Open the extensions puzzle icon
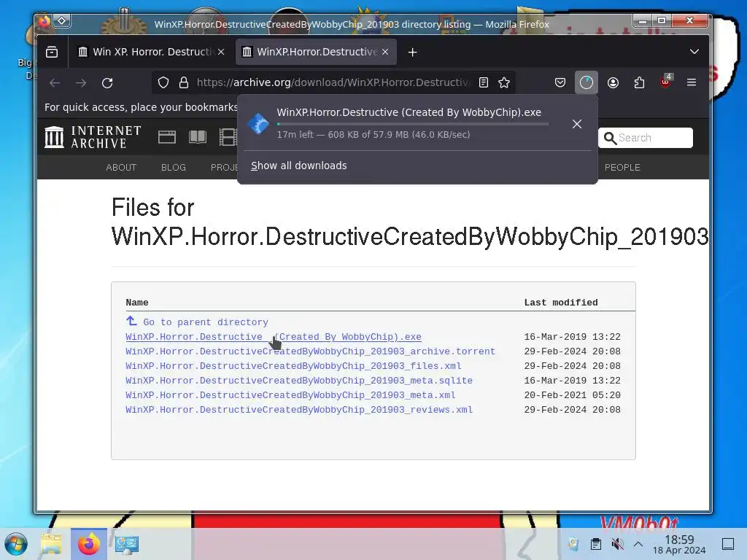This screenshot has width=747, height=560. coord(639,83)
